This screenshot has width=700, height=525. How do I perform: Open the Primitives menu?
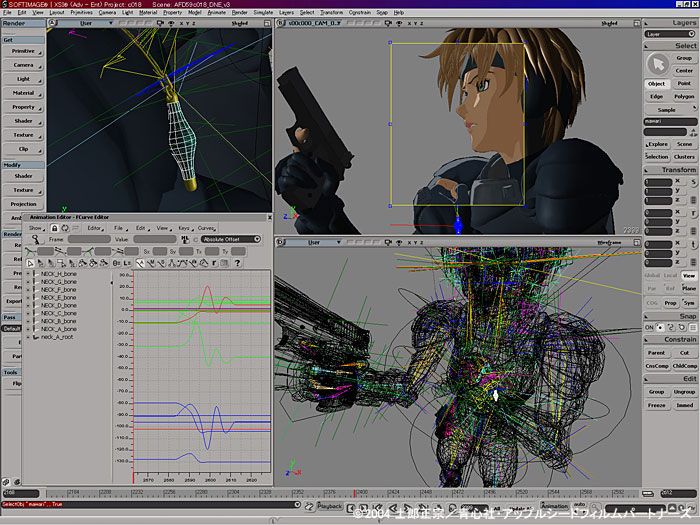[x=81, y=12]
